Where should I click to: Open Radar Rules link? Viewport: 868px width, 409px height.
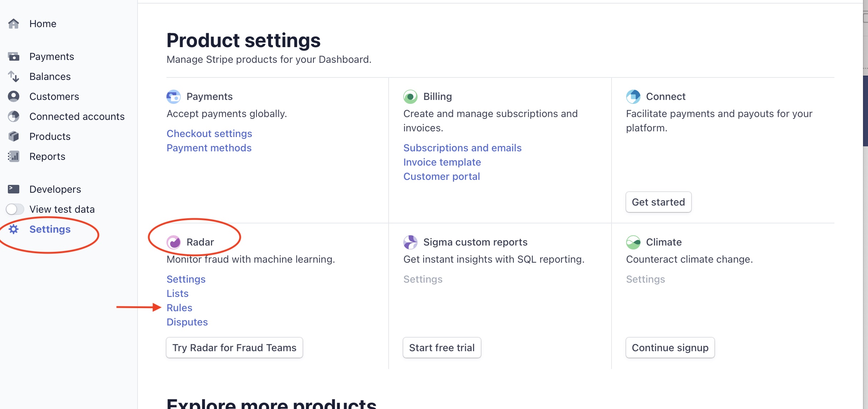(x=179, y=308)
